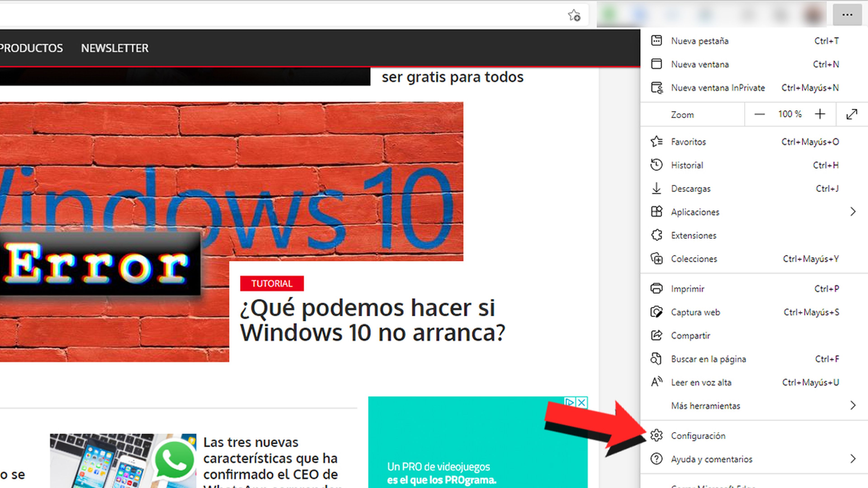Open the Windows 10 no arranca article headline
This screenshot has height=488, width=868.
point(372,320)
